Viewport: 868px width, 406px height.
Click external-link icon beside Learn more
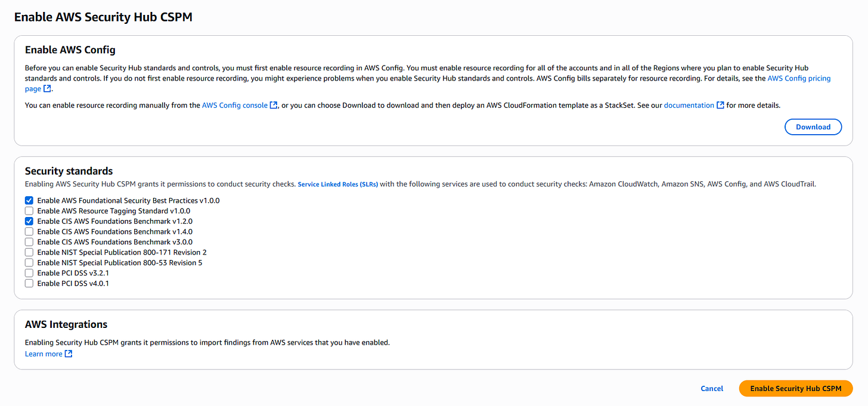(69, 354)
